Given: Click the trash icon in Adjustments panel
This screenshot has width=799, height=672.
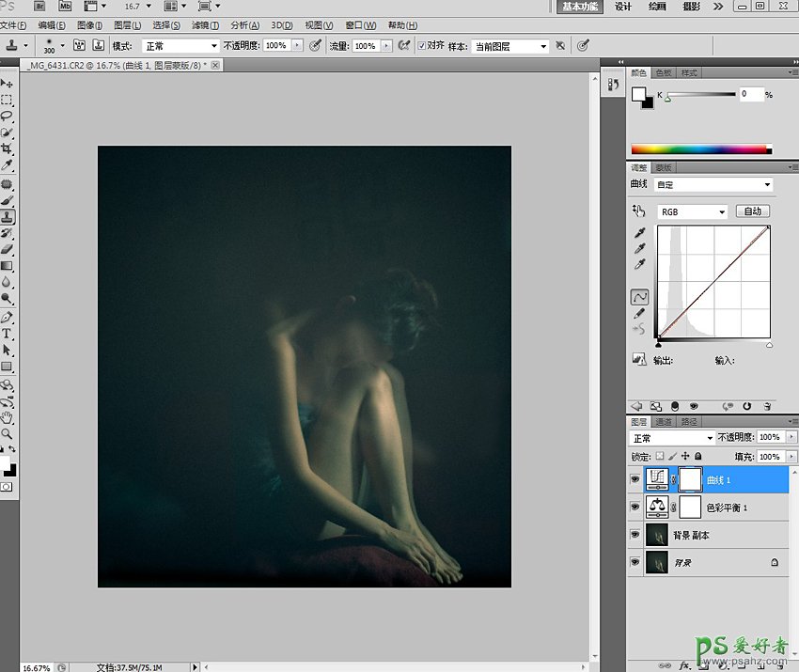Looking at the screenshot, I should (x=766, y=406).
